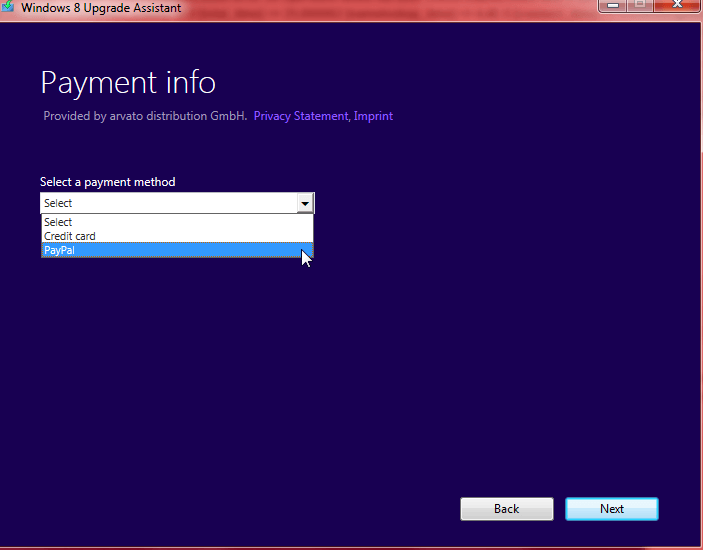Pick the blank 'Select' list option

177,222
